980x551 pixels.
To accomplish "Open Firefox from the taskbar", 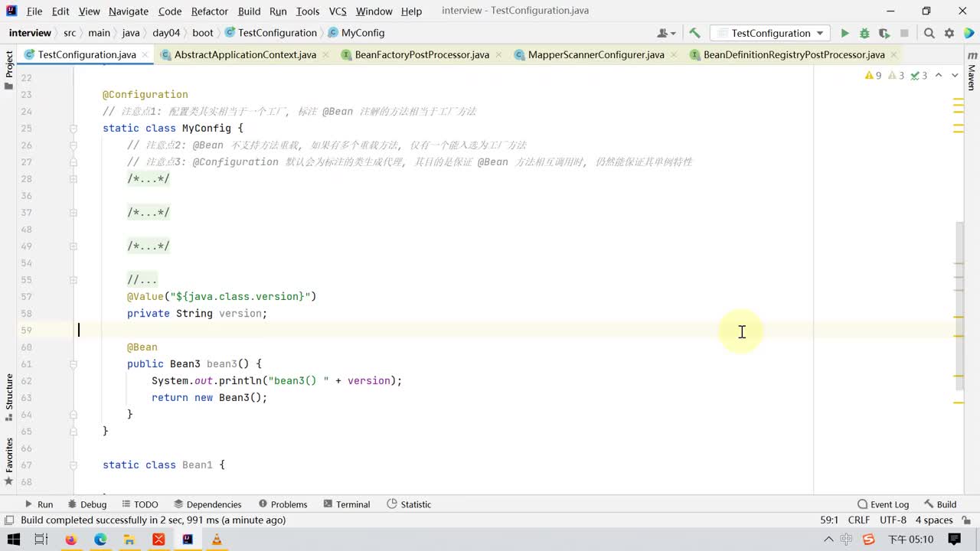I will [71, 540].
